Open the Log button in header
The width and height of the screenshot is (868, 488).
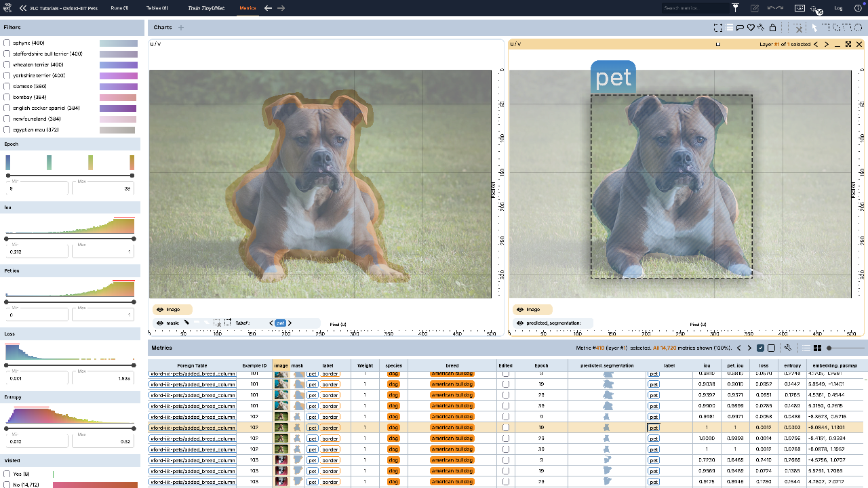point(838,8)
